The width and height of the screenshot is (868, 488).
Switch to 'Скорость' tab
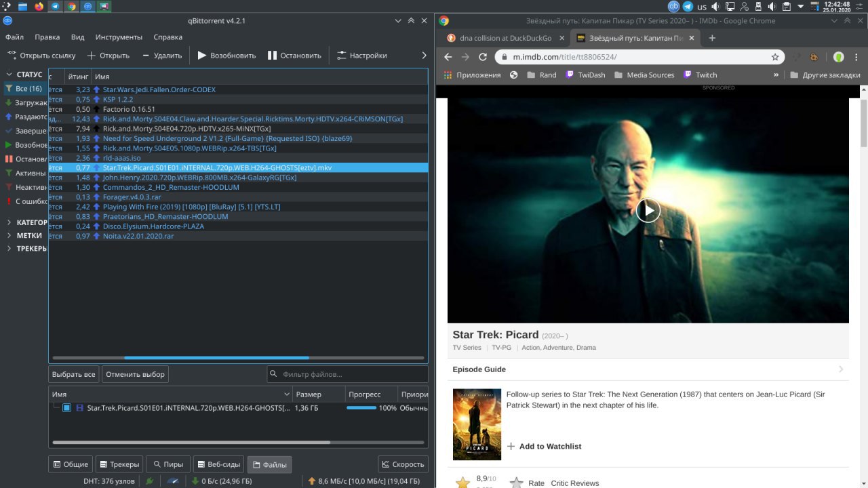point(403,464)
